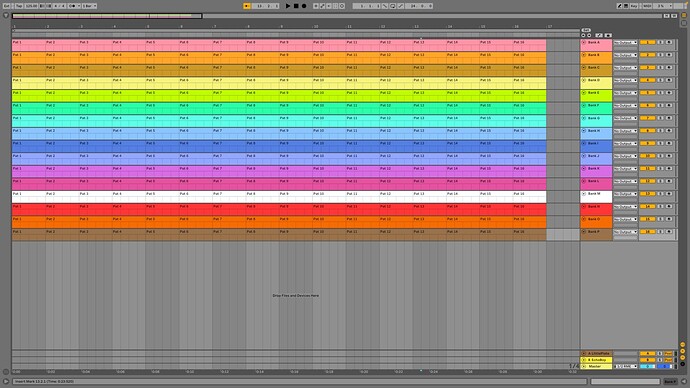
Task: Click the Session Record circle icon
Action: (x=342, y=6)
